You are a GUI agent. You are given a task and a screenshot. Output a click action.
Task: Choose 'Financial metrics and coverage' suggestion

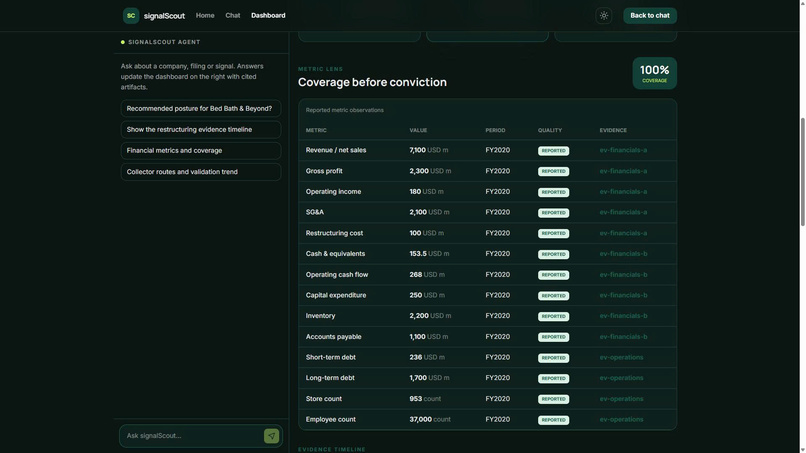point(200,151)
